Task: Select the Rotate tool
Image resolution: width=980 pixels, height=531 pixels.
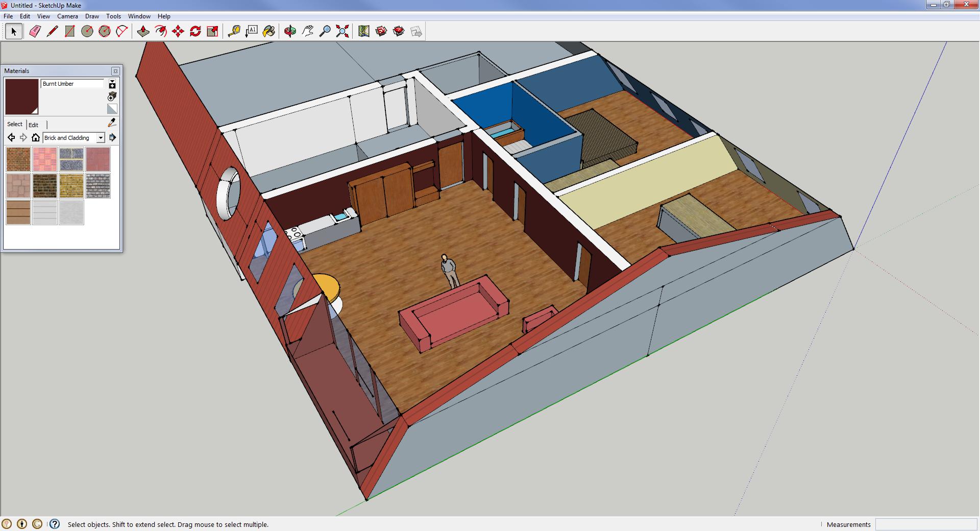Action: (195, 32)
